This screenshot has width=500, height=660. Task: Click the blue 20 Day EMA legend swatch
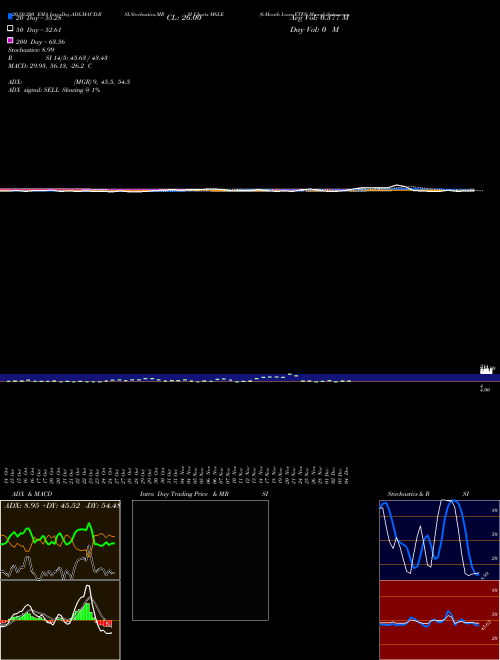pyautogui.click(x=10, y=17)
